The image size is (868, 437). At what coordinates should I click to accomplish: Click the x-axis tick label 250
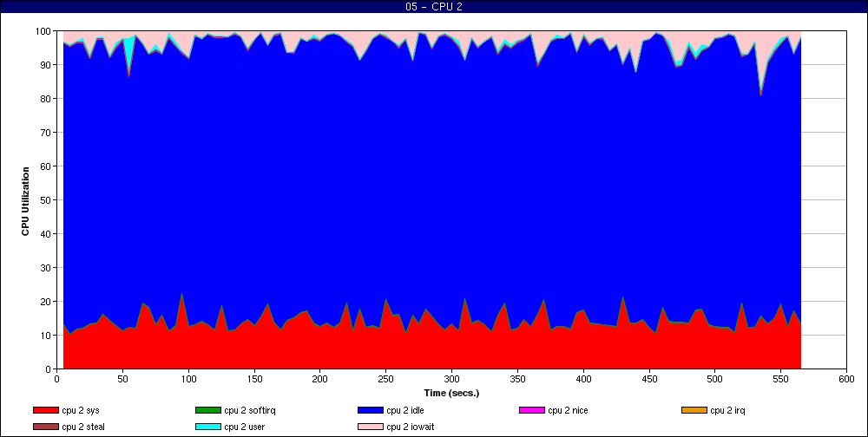pos(386,379)
